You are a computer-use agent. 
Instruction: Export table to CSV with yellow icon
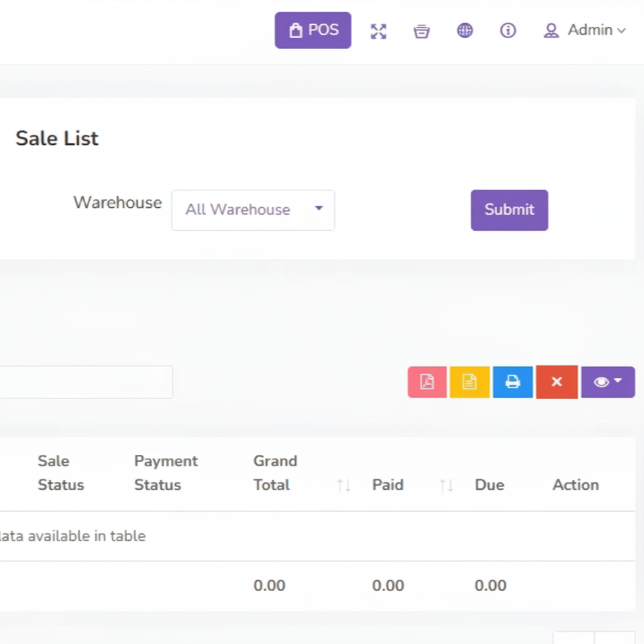pyautogui.click(x=470, y=382)
